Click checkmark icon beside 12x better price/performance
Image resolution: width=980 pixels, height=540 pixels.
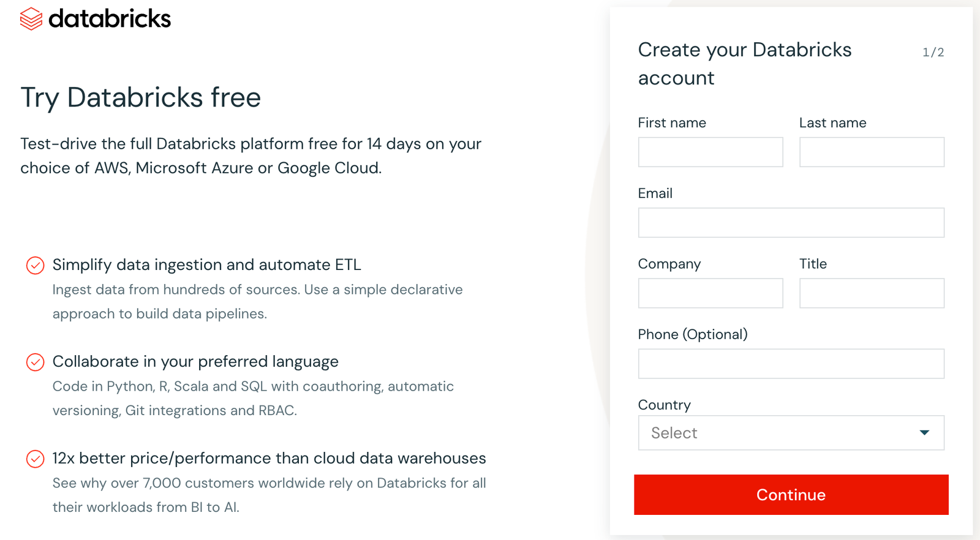coord(36,459)
